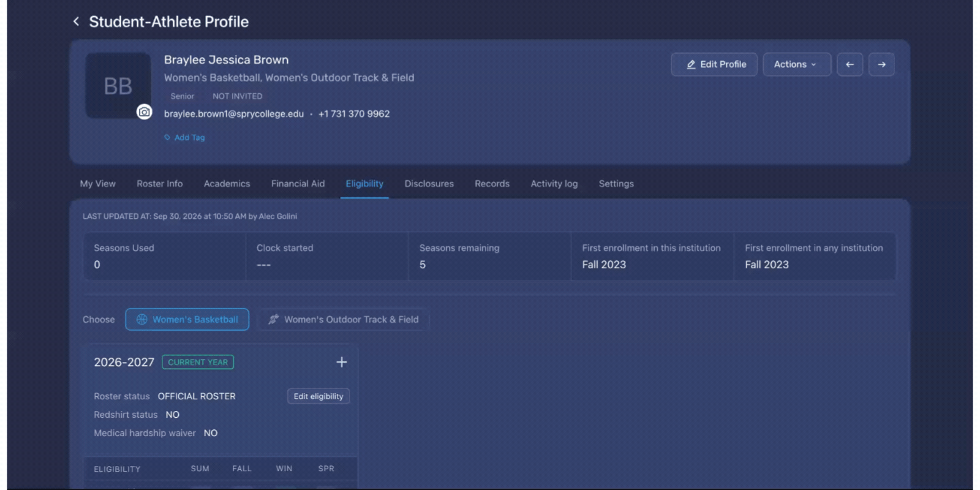Image resolution: width=980 pixels, height=490 pixels.
Task: Select the Women's Basketball sport option
Action: click(x=187, y=319)
